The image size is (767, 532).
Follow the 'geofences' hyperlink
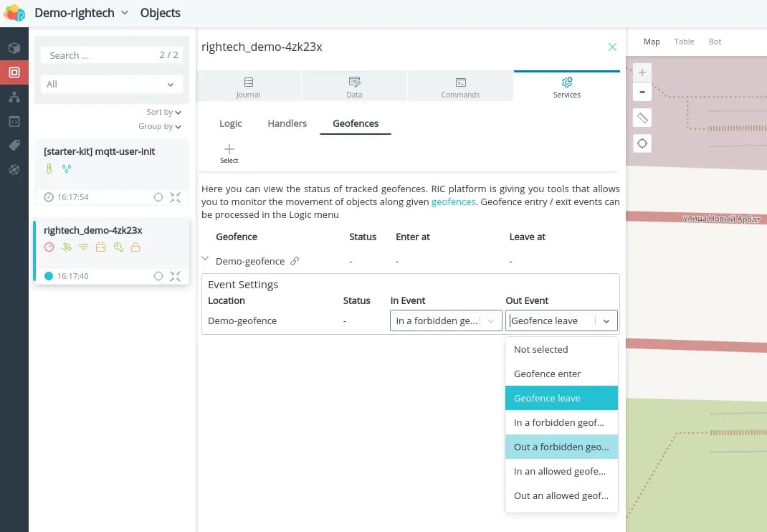[x=453, y=202]
